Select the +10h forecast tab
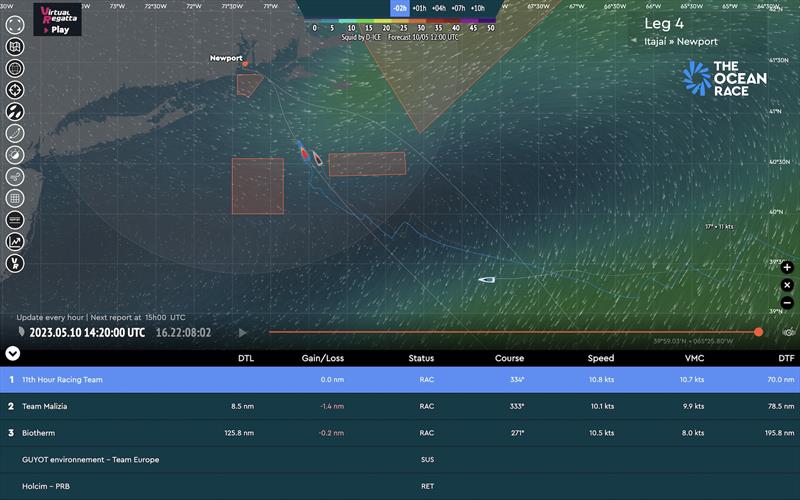The image size is (800, 500). point(478,8)
